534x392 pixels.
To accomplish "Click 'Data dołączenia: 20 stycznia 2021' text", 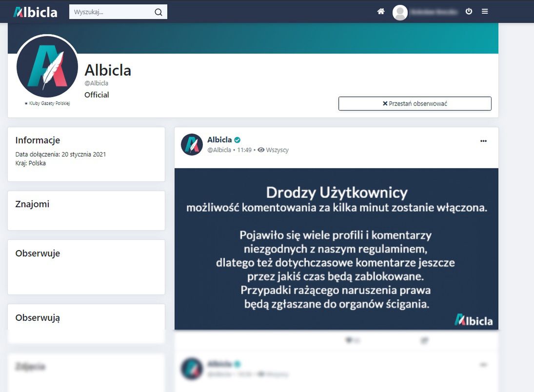I will click(x=60, y=154).
